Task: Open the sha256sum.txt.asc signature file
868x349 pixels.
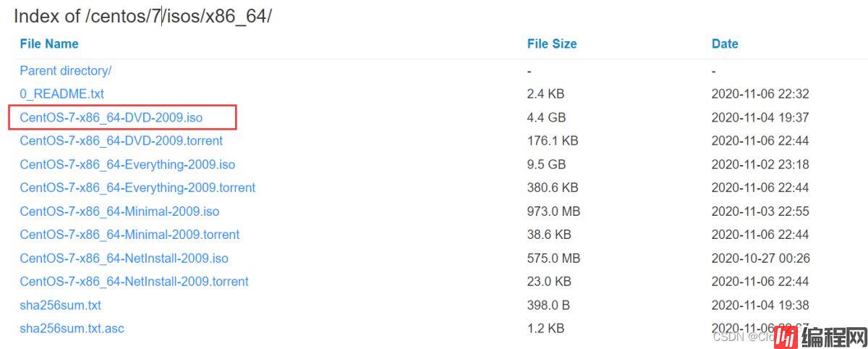Action: (72, 328)
